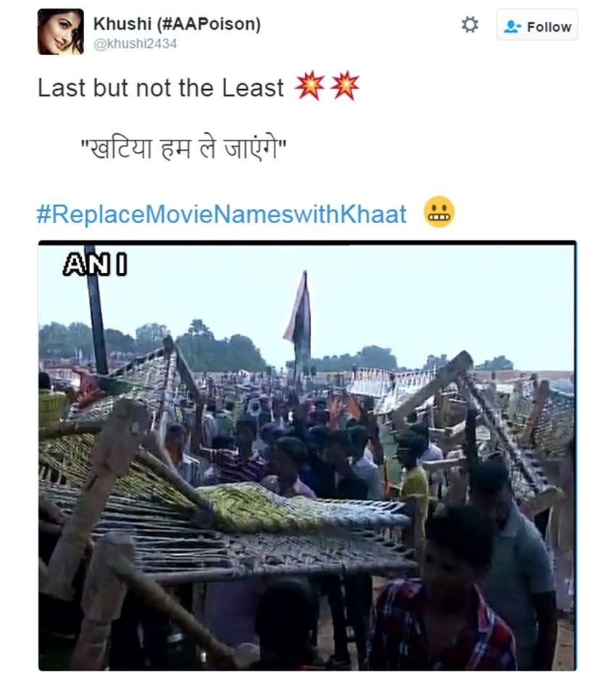Open the #ReplaceMovieNameswithKhaat hashtag
The height and width of the screenshot is (673, 616).
[222, 214]
